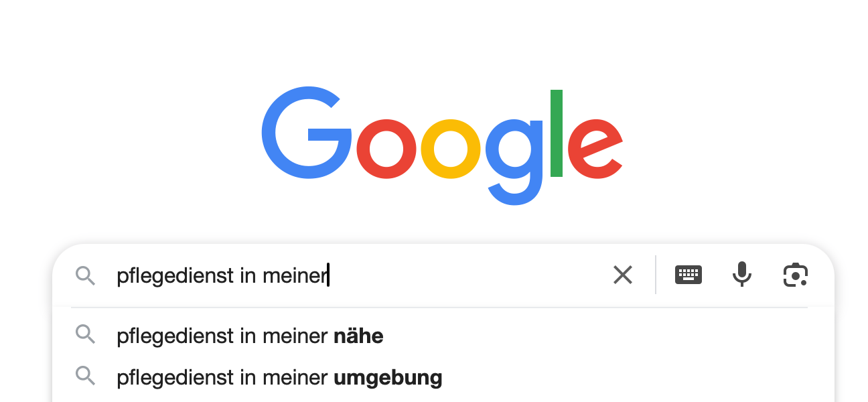Click magnifier icon beside the "nähe" suggestion
The height and width of the screenshot is (402, 868).
[85, 334]
